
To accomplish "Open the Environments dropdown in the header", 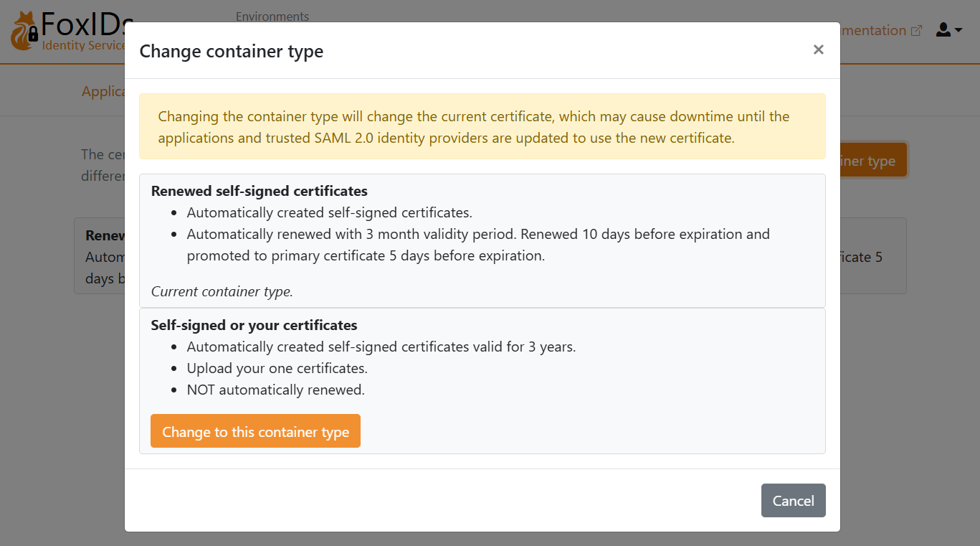I will click(272, 16).
